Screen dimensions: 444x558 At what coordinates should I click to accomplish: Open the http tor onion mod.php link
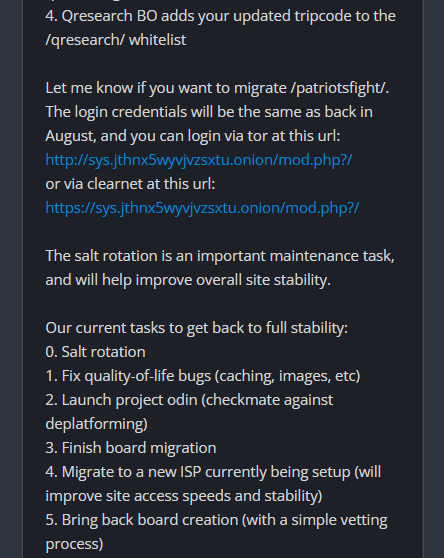(x=199, y=160)
